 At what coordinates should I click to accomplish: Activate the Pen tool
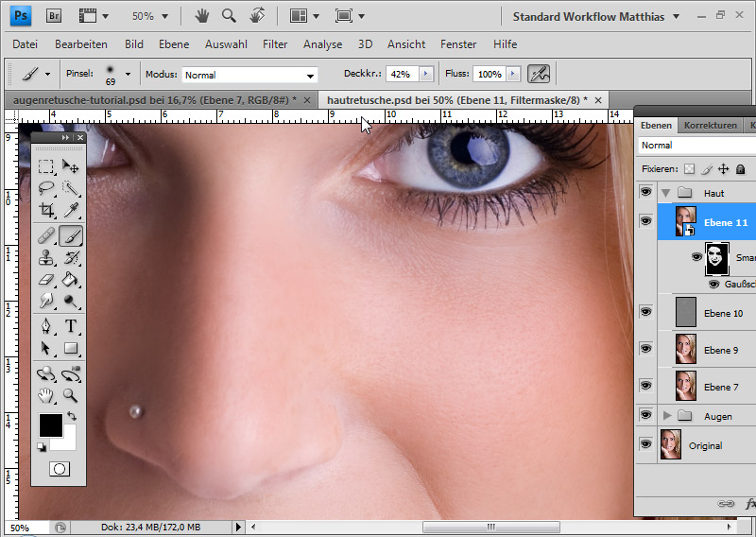coord(46,326)
